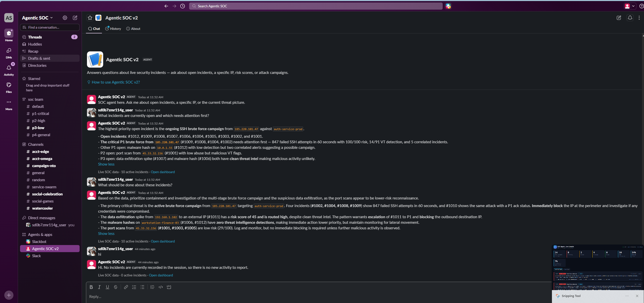This screenshot has height=303, width=644.
Task: Compose a new message from sidebar header
Action: [75, 18]
